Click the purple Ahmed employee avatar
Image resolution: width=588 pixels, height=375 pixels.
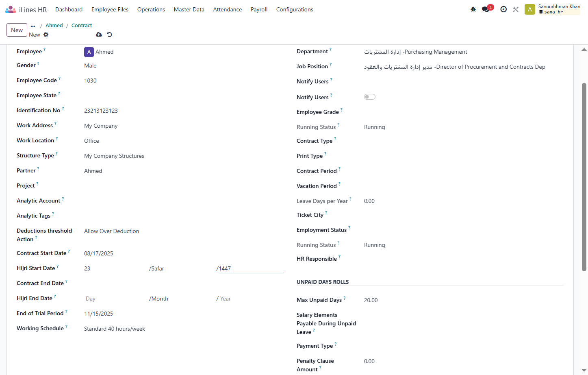[89, 52]
